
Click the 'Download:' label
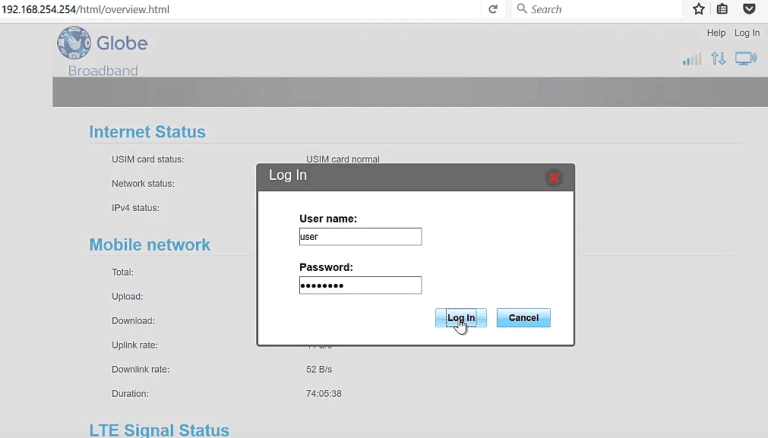click(x=133, y=321)
